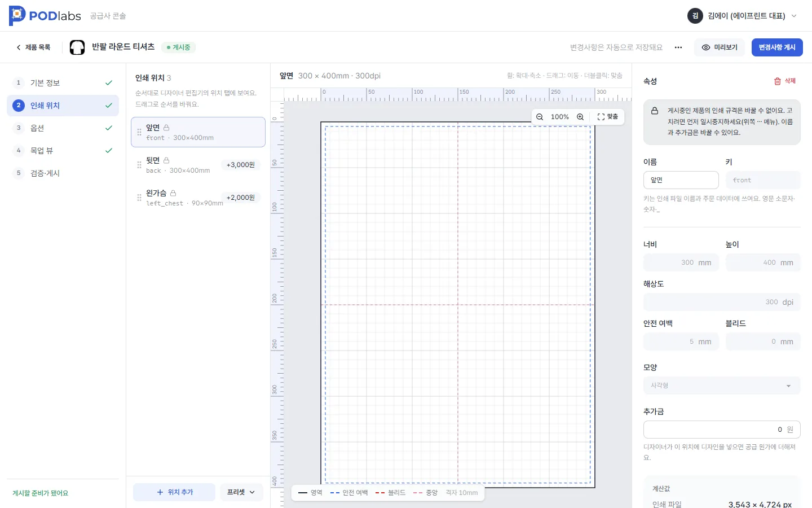Select the 앞면 front print position

[x=198, y=132]
